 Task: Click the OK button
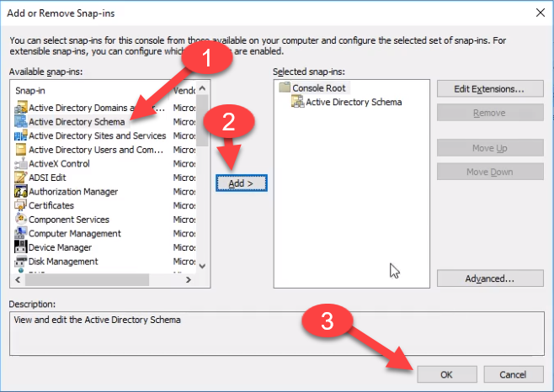(446, 373)
